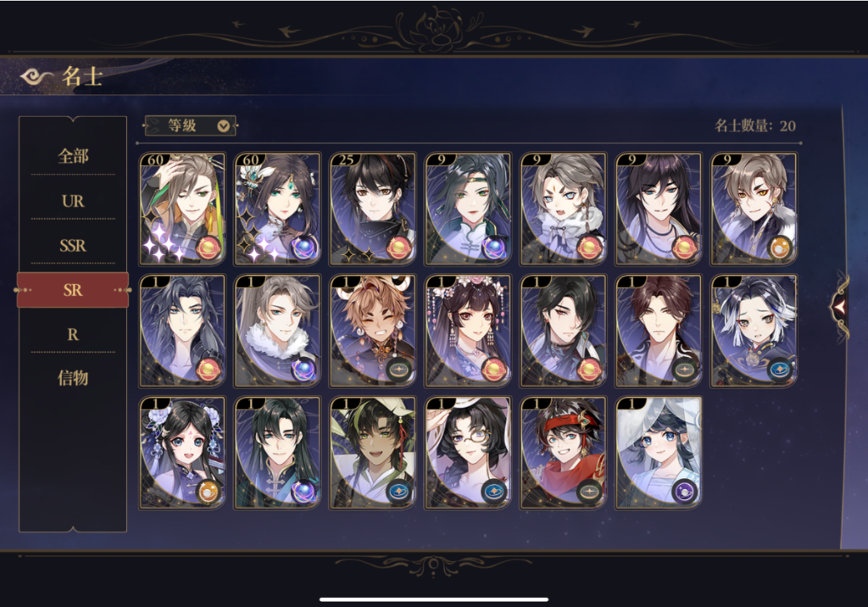The image size is (868, 607).
Task: Select the highlighted SR tab
Action: tap(73, 290)
